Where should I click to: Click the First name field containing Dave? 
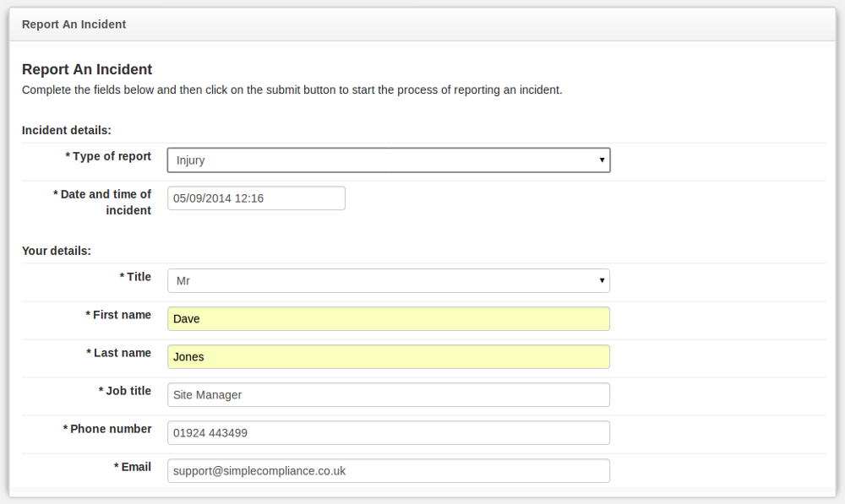click(x=389, y=319)
